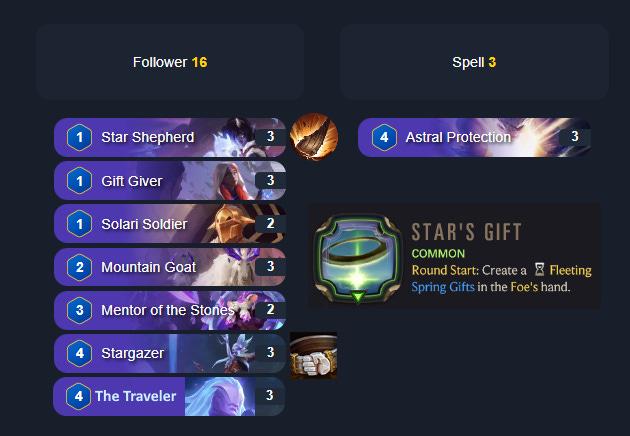Click the Fleeting keyword link
Screen dimensions: 630x436
[571, 270]
